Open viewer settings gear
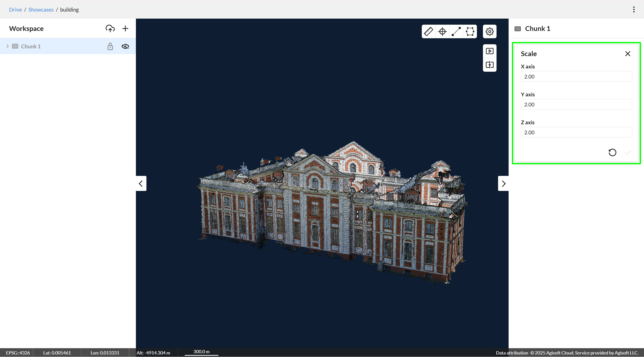The width and height of the screenshot is (644, 357). [489, 31]
